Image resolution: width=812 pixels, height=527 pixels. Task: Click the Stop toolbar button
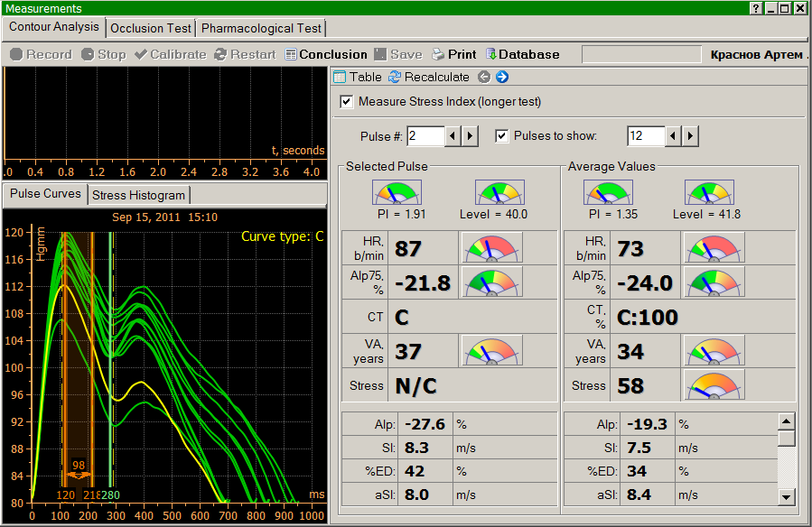coord(104,54)
